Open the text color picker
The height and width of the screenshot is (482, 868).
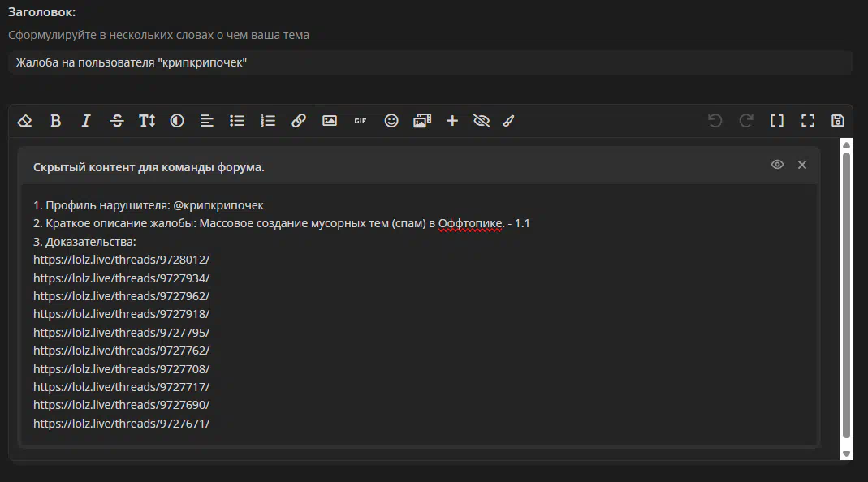tap(177, 121)
